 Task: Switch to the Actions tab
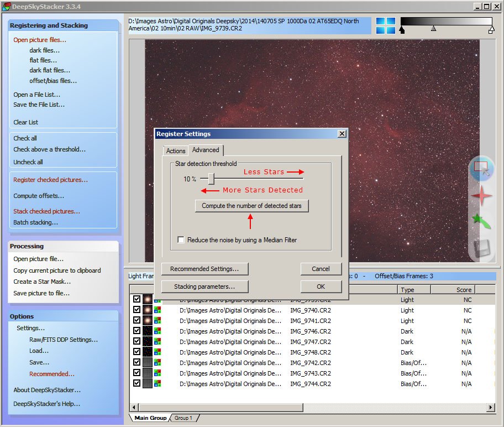[176, 150]
